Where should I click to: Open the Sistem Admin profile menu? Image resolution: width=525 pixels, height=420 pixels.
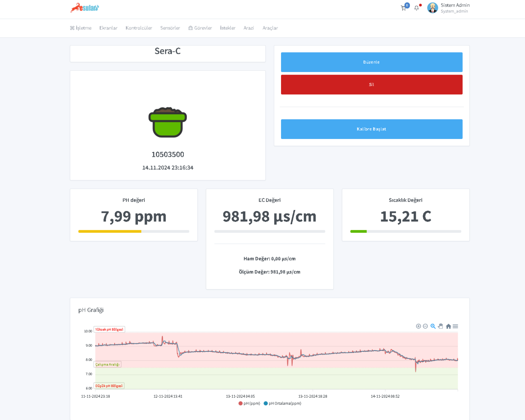click(x=448, y=8)
